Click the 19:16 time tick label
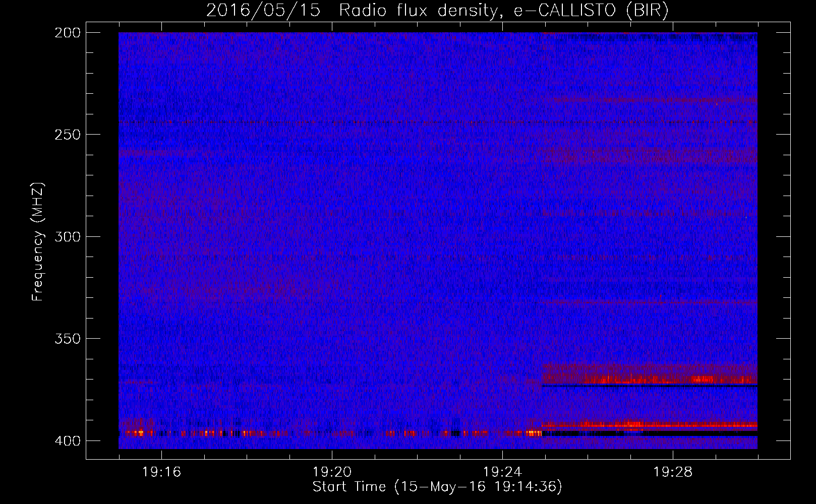Screen dimensions: 816x504 [161, 472]
